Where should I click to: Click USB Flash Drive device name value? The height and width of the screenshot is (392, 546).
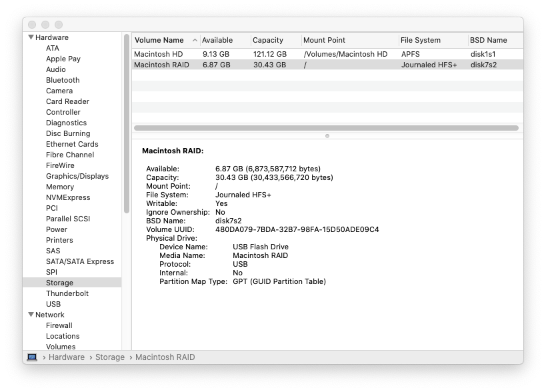261,247
